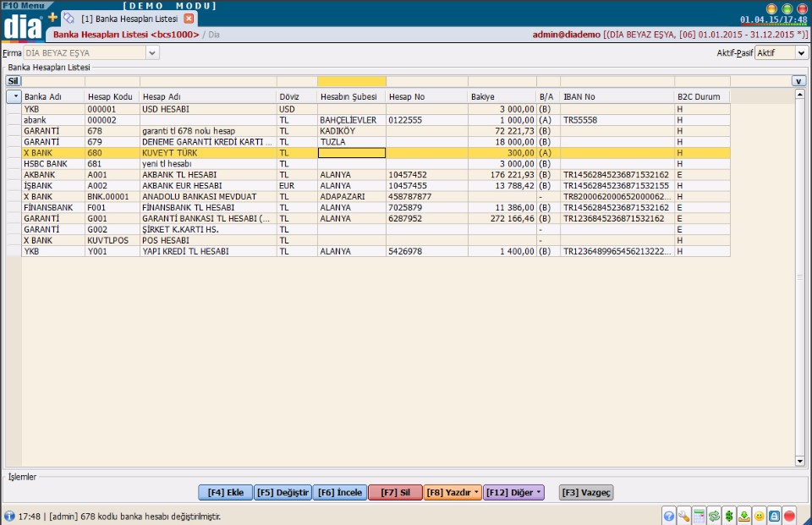Select the ŞİRKET K.KARTI HS. cell

pyautogui.click(x=208, y=229)
